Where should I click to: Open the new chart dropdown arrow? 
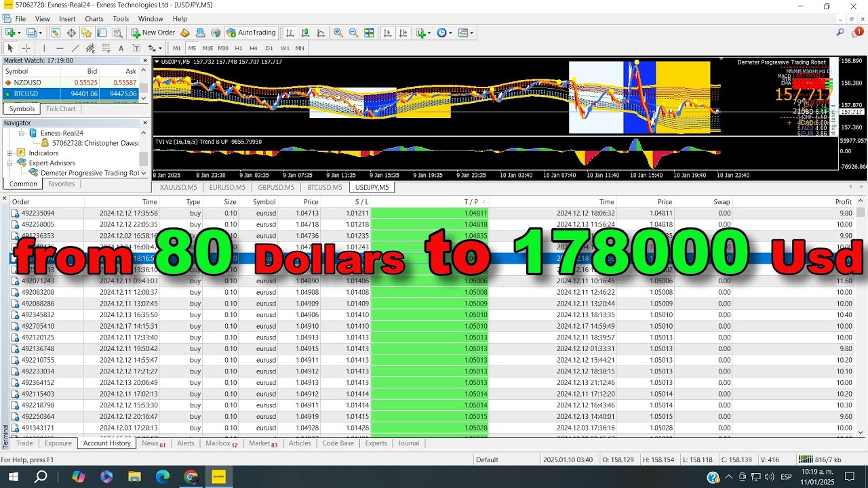coord(18,33)
